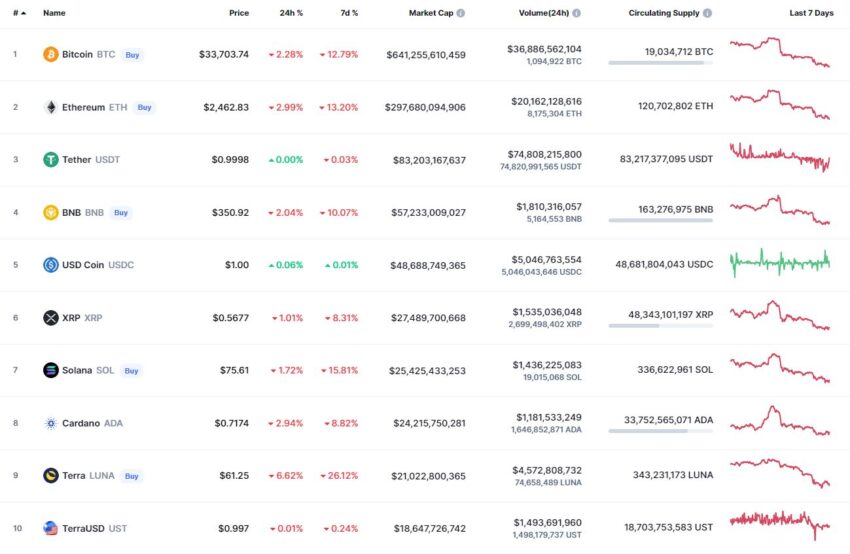
Task: Open Volume(24h) info icon
Action: (x=576, y=13)
